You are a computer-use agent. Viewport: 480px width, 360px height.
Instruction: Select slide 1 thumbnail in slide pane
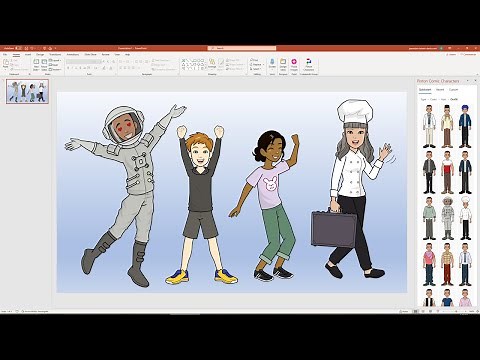click(27, 91)
